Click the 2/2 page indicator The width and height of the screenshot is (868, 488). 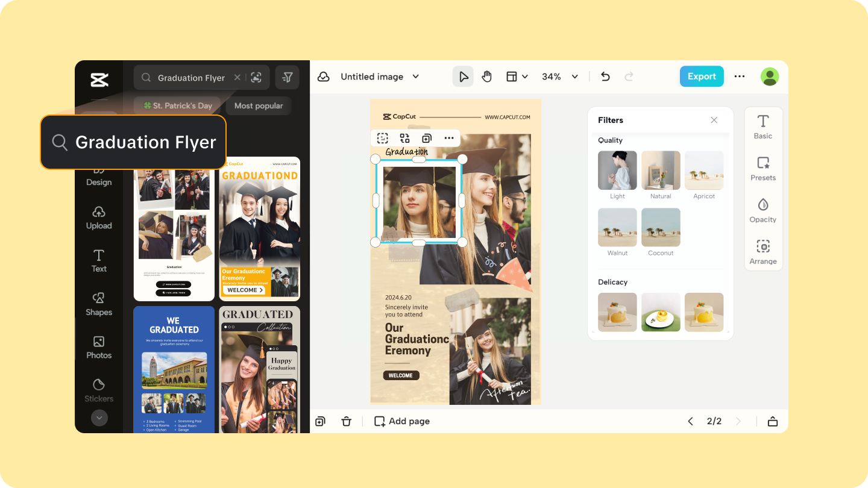tap(714, 421)
